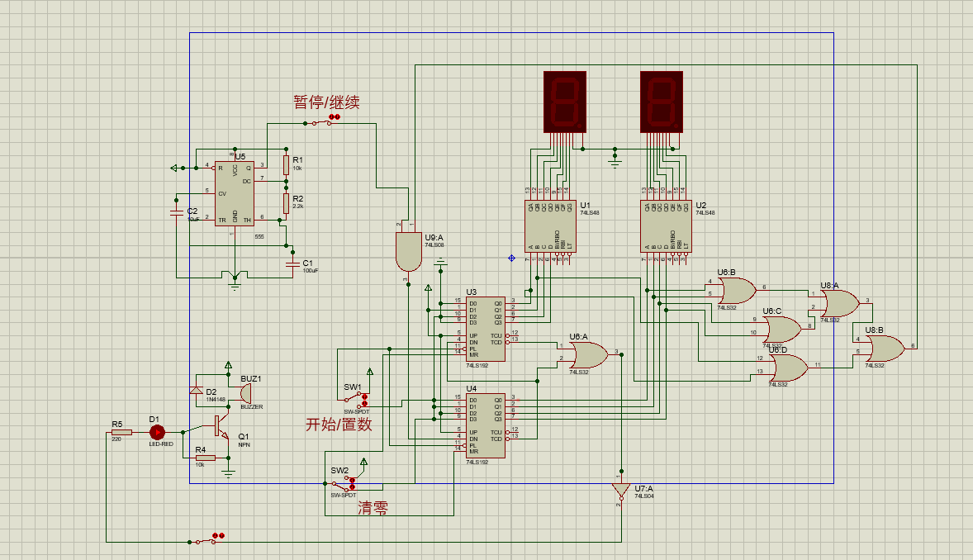This screenshot has width=973, height=560.
Task: Select the U9:A 74LS08 AND gate
Action: [x=408, y=251]
